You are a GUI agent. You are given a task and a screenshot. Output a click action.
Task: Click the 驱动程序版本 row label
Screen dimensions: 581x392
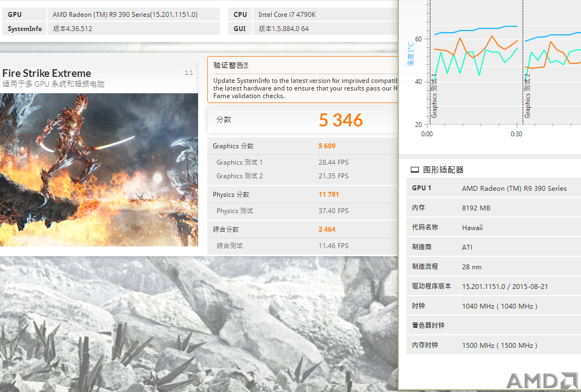tap(432, 286)
